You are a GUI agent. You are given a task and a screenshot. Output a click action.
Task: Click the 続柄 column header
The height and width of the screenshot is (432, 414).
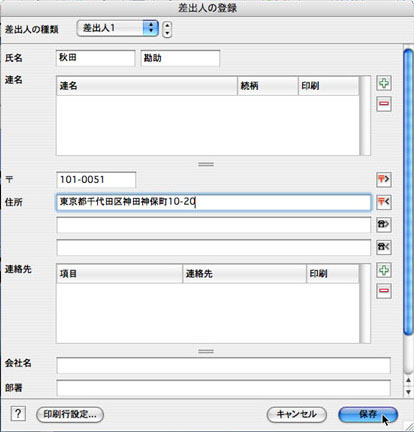267,86
